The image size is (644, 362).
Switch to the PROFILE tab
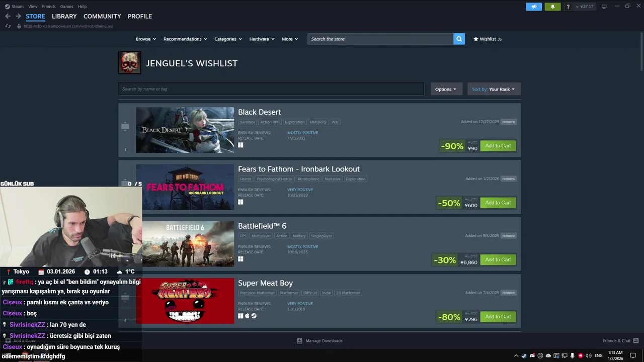[x=140, y=16]
